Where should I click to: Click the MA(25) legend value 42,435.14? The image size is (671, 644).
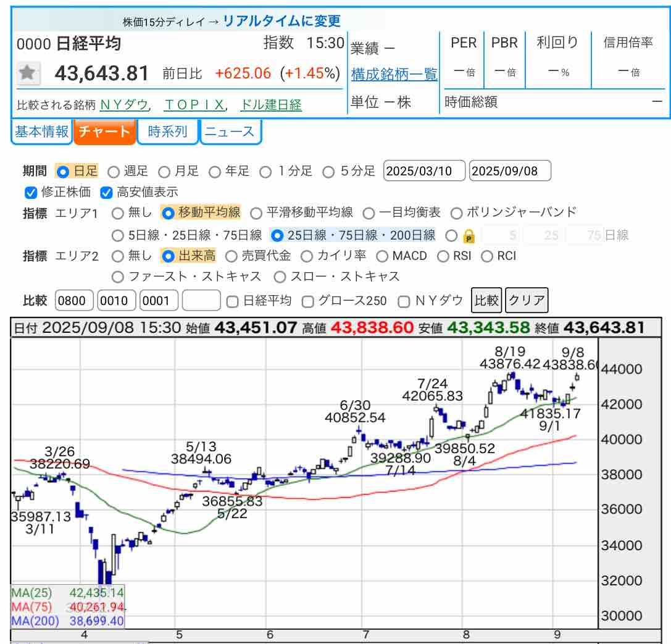96,593
